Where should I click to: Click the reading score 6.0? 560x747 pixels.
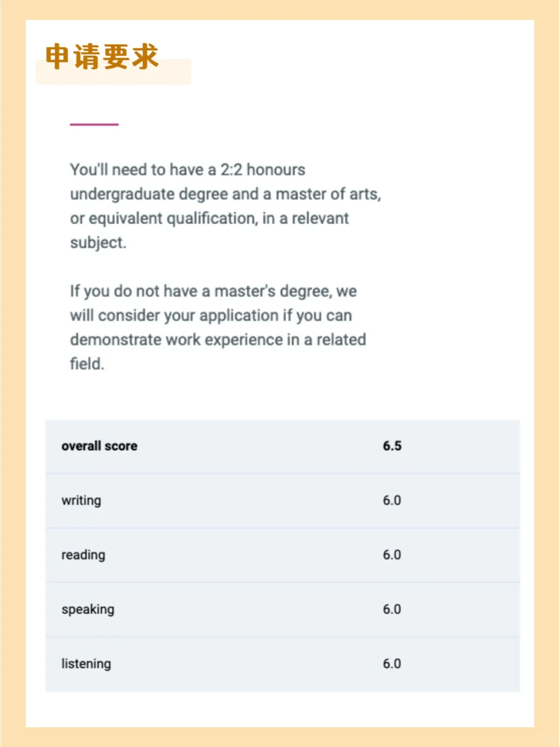click(392, 555)
